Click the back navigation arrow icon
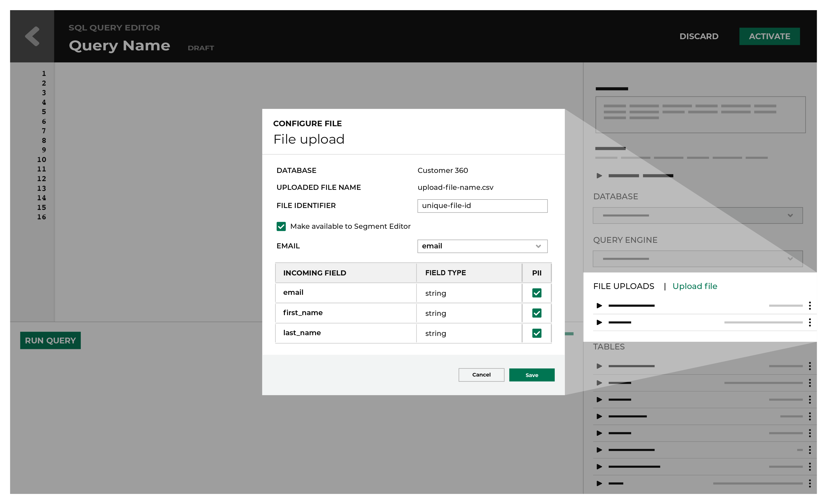 coord(32,37)
